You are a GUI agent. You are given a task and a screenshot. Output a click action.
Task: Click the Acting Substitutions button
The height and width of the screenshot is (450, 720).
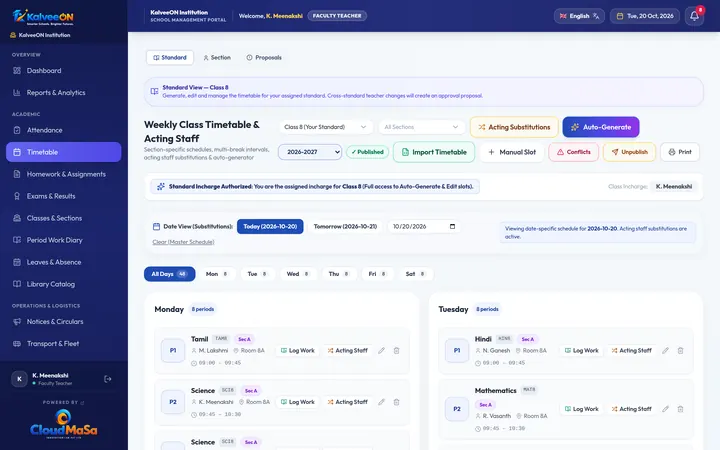514,127
